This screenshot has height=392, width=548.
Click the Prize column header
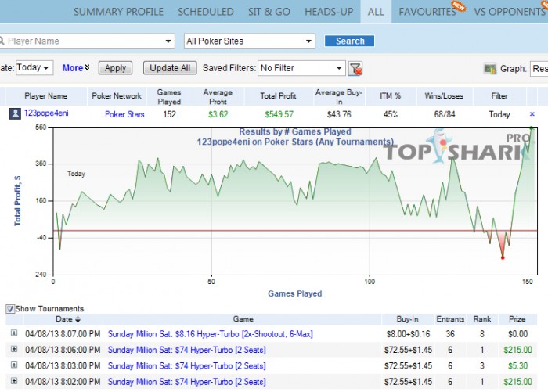click(517, 319)
